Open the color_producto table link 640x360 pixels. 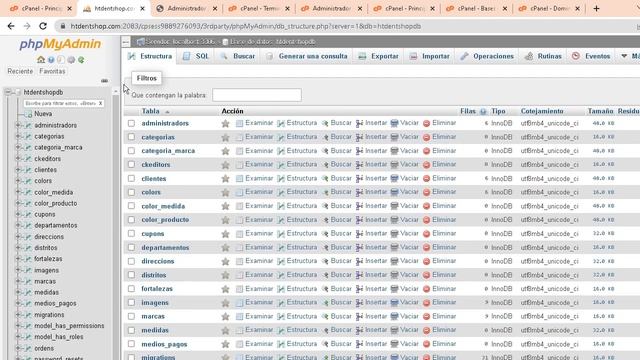(165, 220)
